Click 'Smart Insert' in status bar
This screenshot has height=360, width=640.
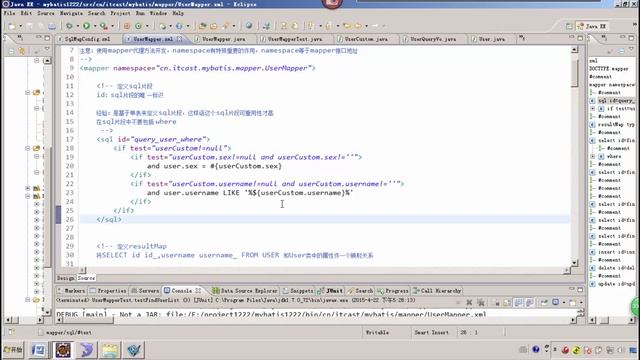click(431, 333)
